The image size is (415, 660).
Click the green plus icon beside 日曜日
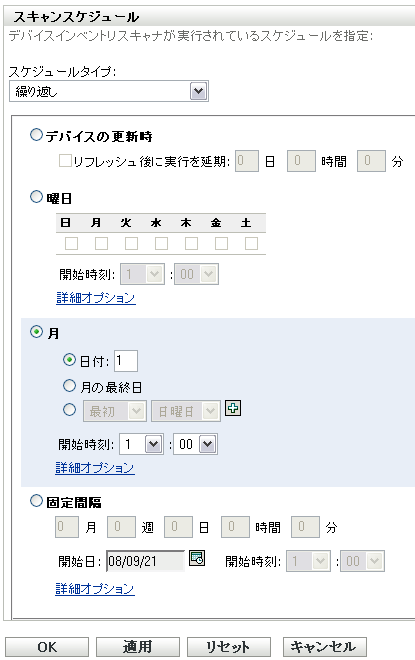click(233, 408)
